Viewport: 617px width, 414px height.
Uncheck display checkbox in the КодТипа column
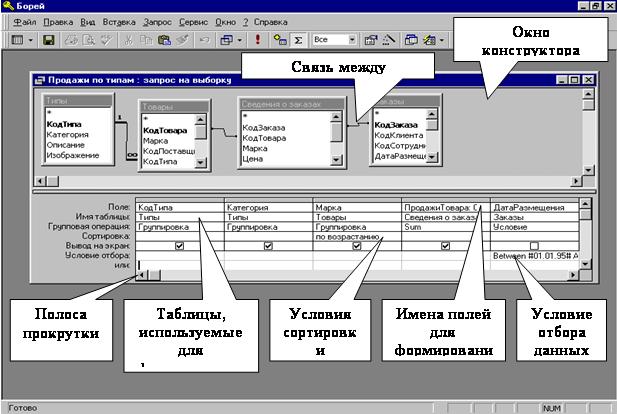179,245
